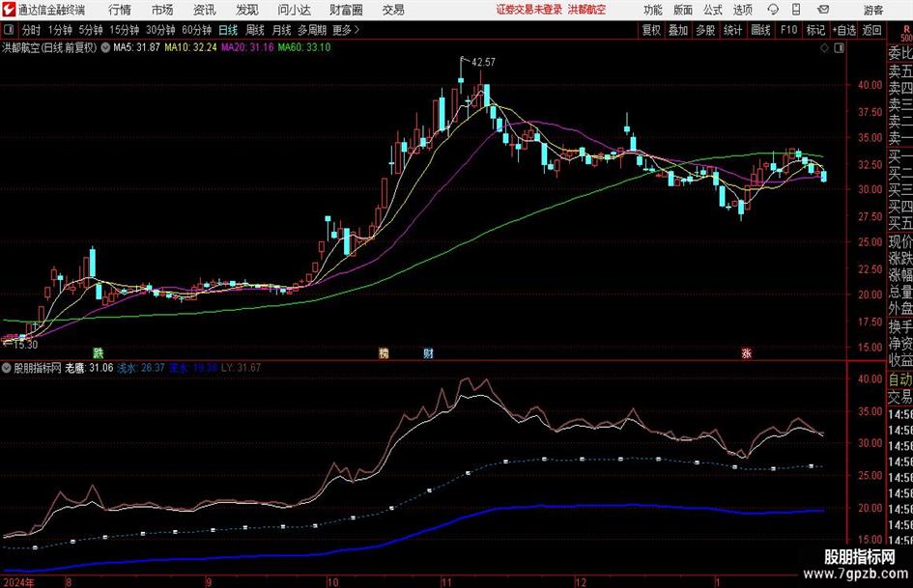
Task: Open the mail envelope icon
Action: coord(823,10)
